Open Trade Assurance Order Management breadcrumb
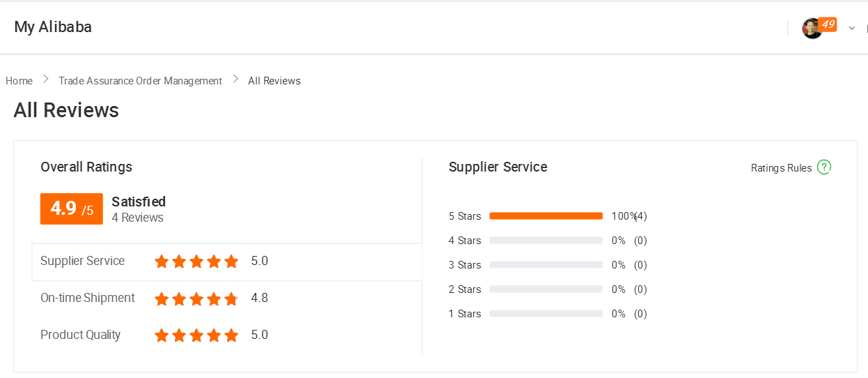Screen dimensions: 868x378 [140, 81]
